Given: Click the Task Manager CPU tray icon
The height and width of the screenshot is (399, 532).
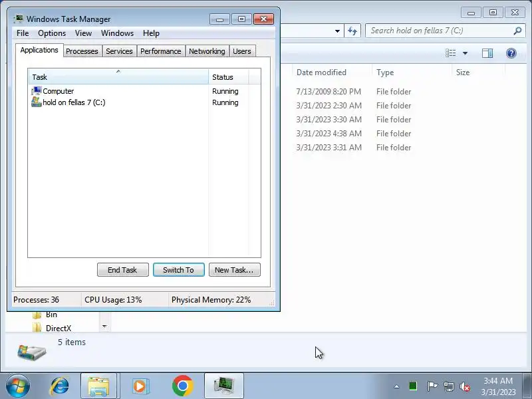Looking at the screenshot, I should tap(413, 386).
